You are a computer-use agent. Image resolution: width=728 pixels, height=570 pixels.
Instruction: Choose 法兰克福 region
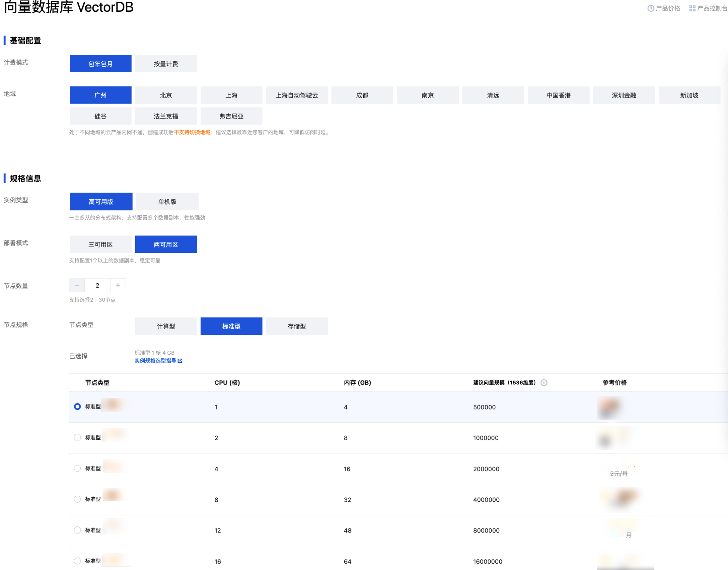coord(166,116)
